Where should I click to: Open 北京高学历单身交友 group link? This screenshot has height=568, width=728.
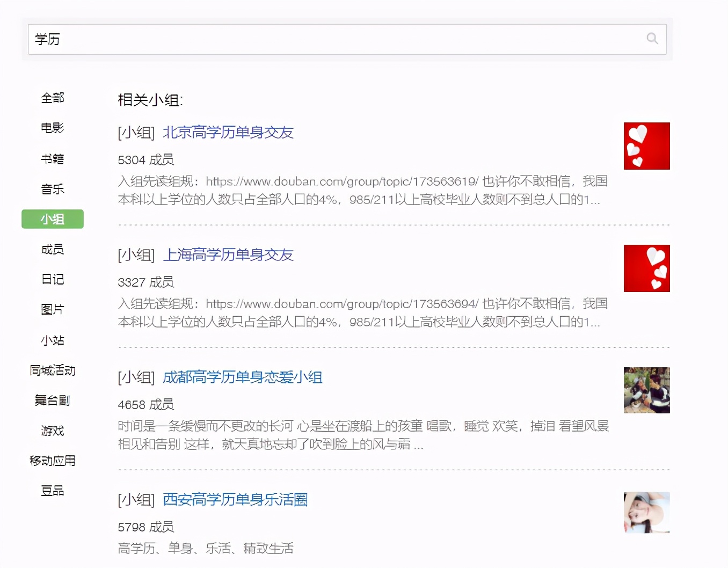coord(228,133)
